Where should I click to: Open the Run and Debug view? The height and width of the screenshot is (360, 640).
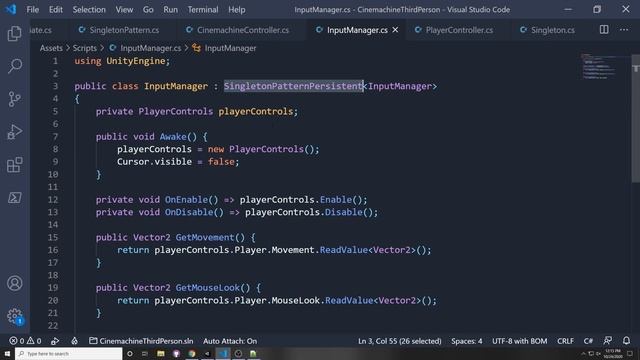pos(15,132)
